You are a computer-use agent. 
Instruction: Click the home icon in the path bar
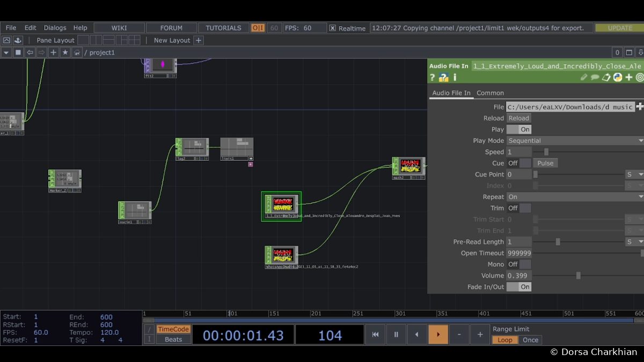(x=77, y=53)
